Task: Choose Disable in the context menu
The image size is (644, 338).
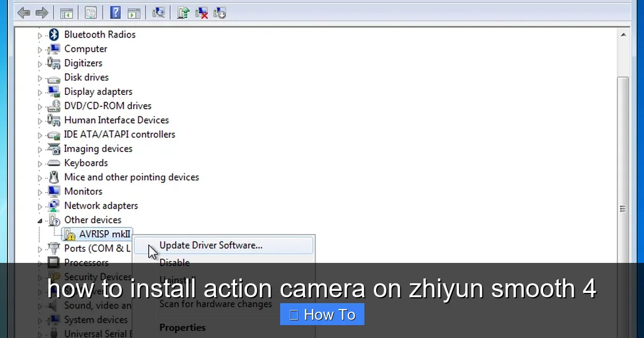Action: 174,262
